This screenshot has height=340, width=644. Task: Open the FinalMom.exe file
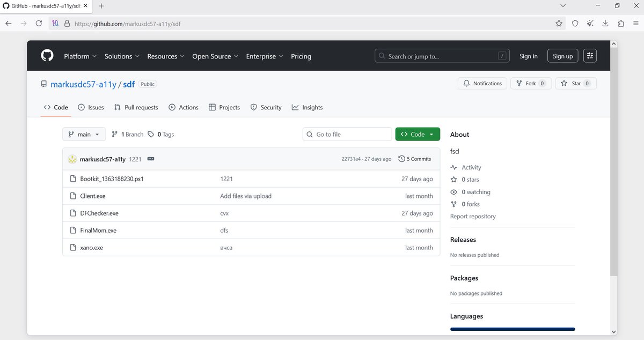[x=98, y=231]
